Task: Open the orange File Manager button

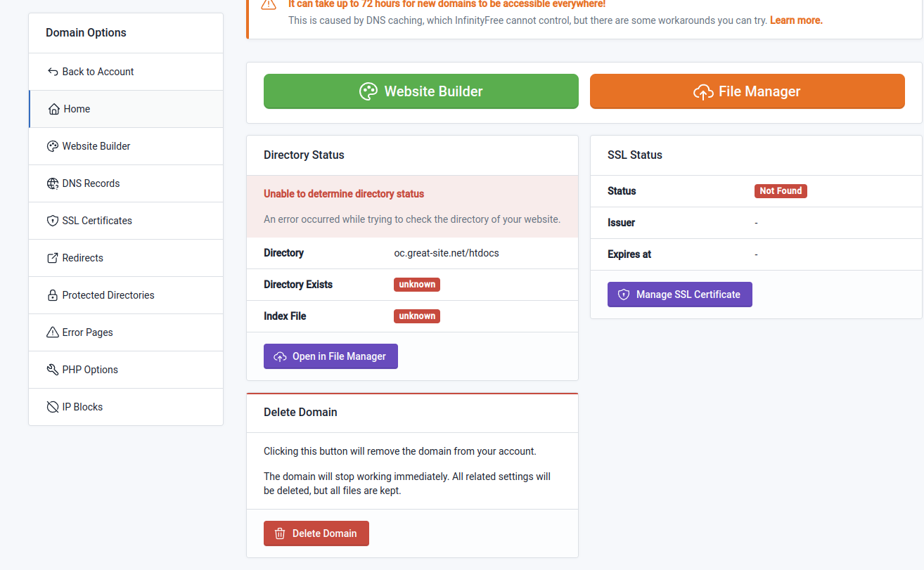Action: (x=747, y=91)
